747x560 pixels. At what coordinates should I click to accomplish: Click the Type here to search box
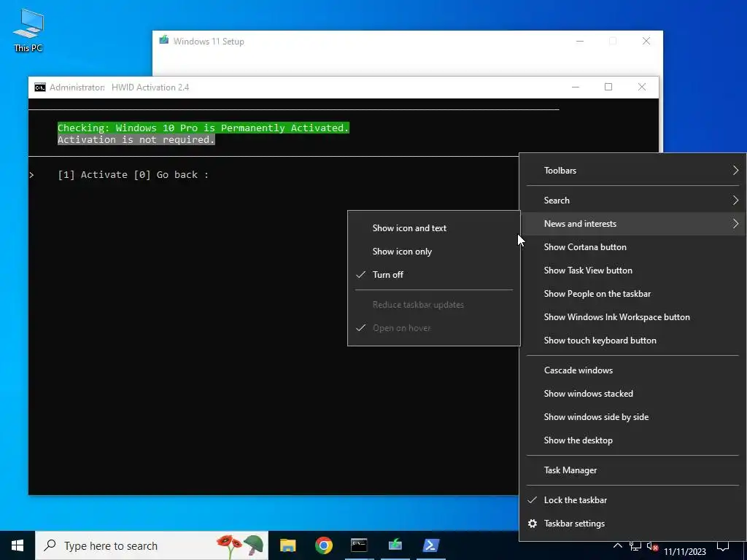coord(152,545)
